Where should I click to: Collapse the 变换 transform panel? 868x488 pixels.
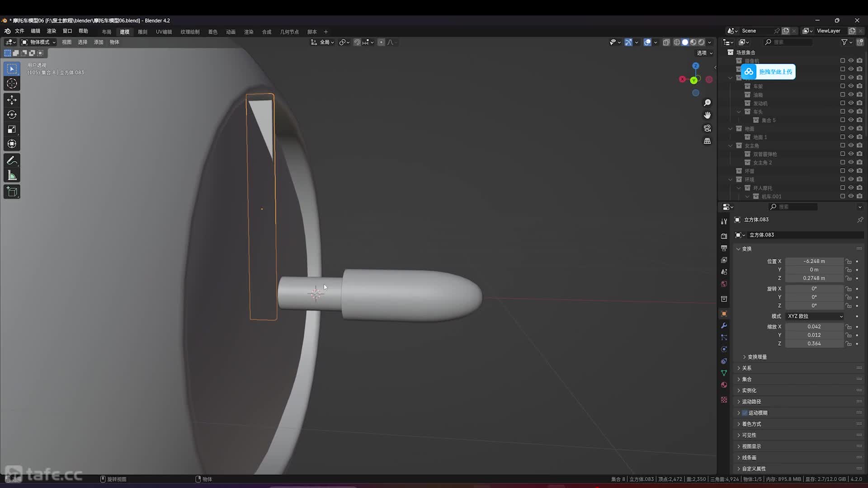coord(738,249)
